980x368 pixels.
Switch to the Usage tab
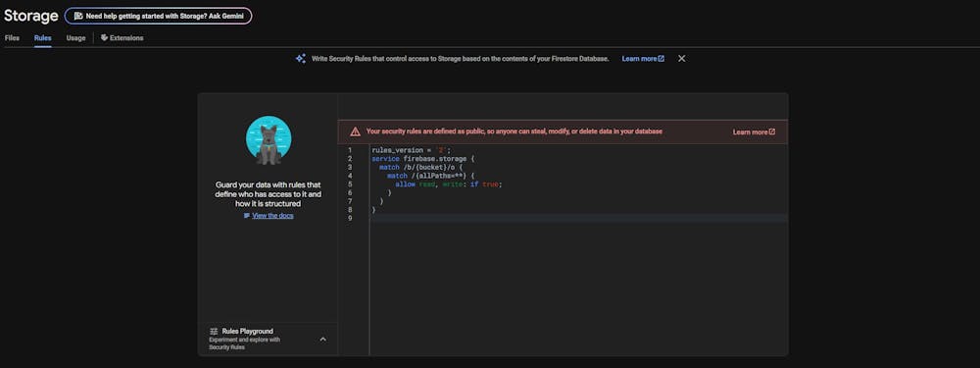tap(75, 38)
